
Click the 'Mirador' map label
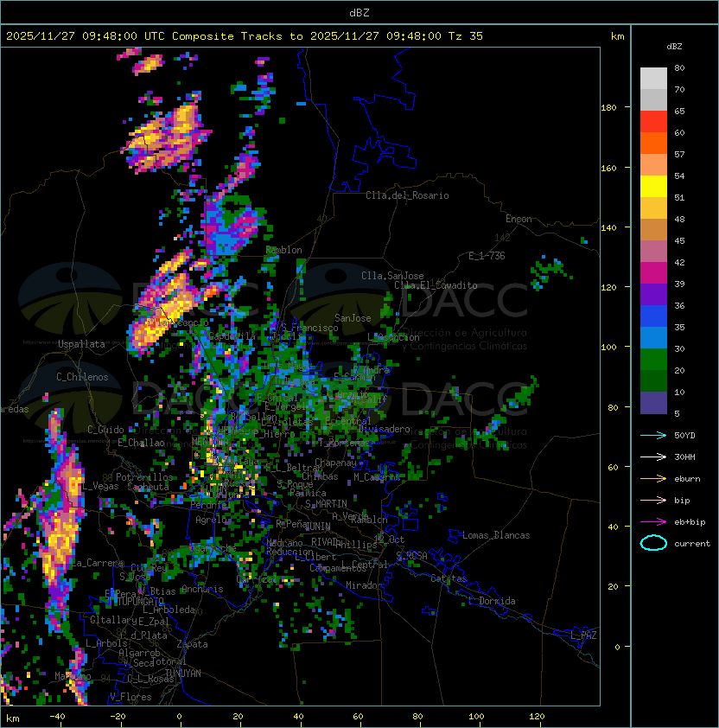[364, 585]
